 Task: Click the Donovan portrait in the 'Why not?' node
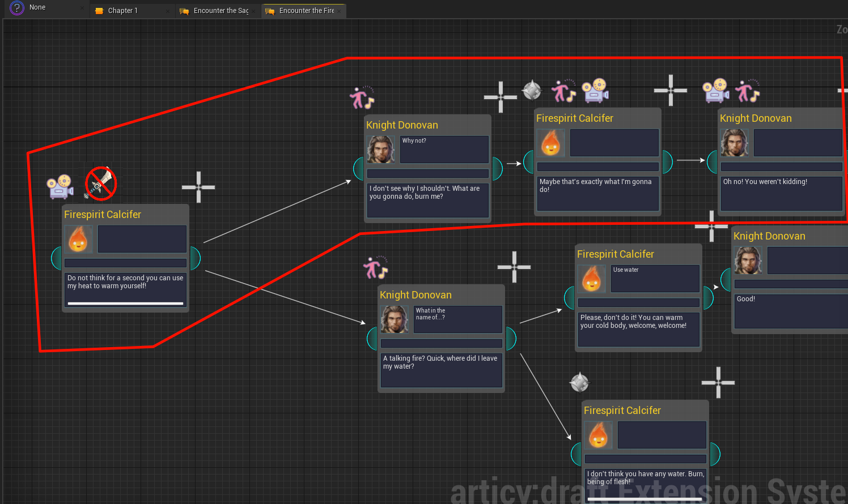[381, 150]
